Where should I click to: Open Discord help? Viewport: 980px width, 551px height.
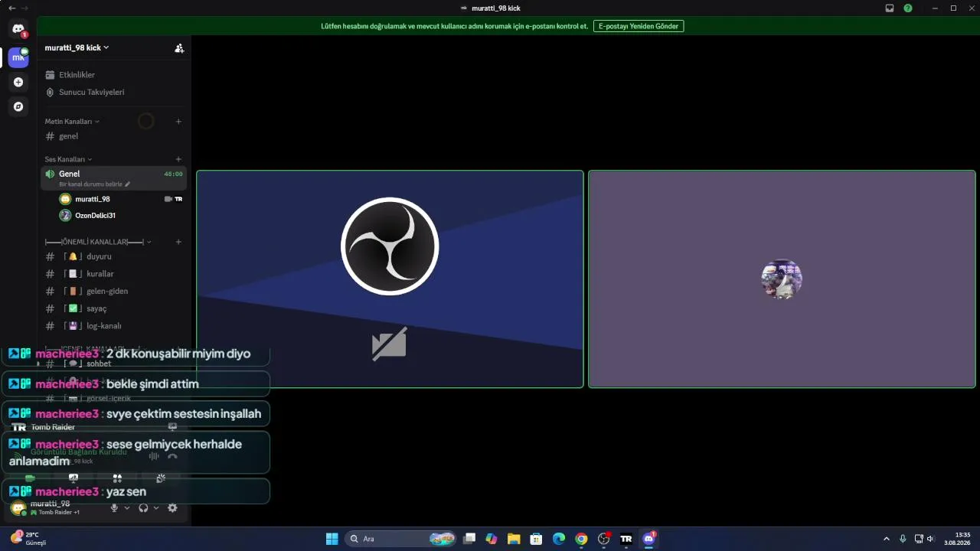(908, 8)
